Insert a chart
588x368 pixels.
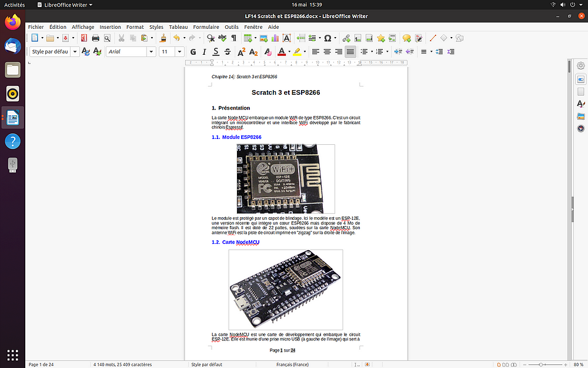tap(275, 38)
